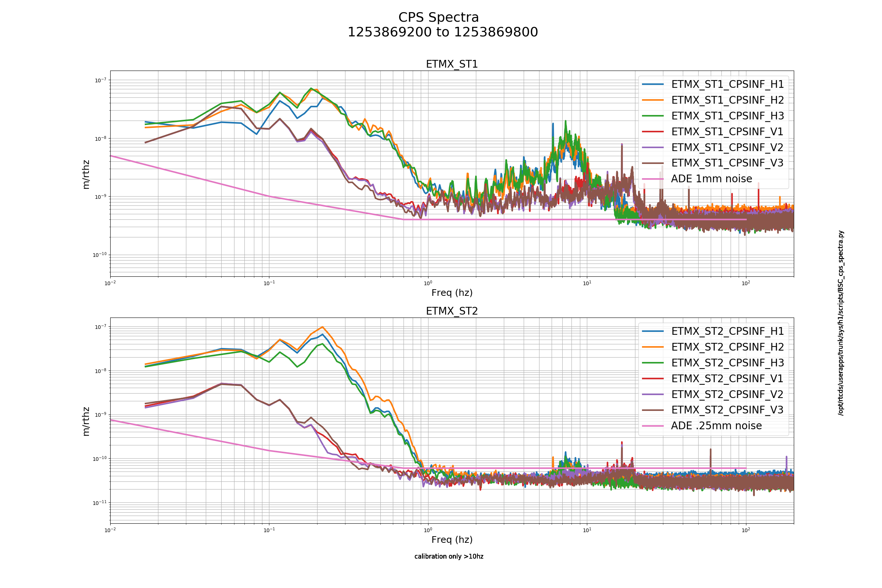Viewport: 882px width, 588px height.
Task: Select the ETMX_ST2_CPSINF_V2 legend label
Action: 727,394
